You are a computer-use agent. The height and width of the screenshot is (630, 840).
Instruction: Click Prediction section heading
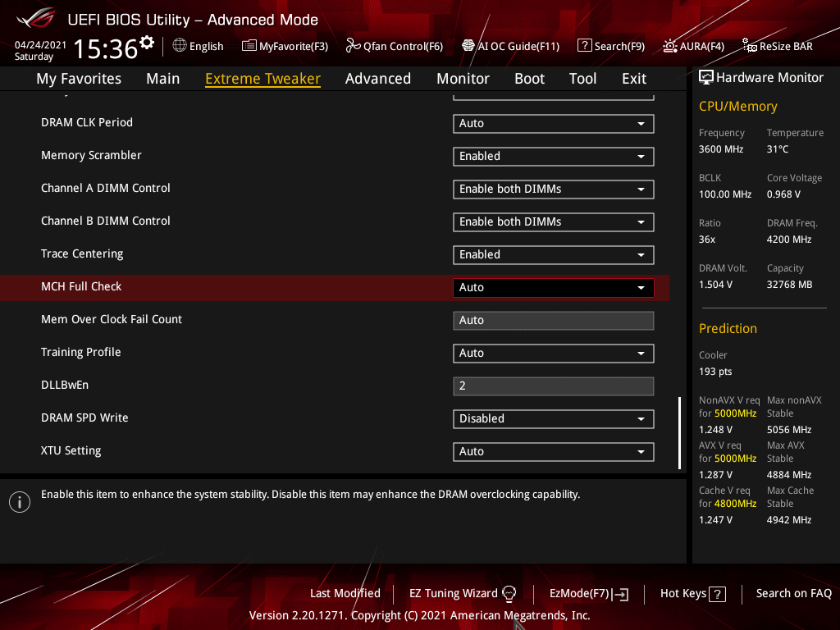coord(728,328)
